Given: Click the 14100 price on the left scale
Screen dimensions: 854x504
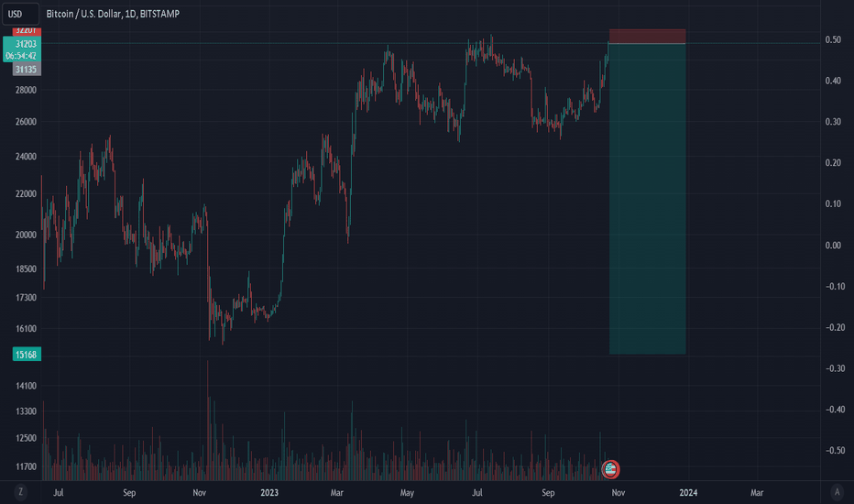Looking at the screenshot, I should (25, 387).
